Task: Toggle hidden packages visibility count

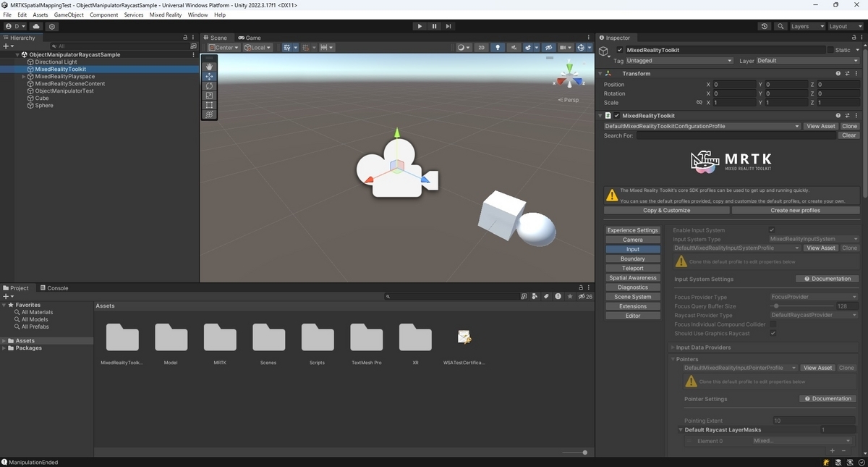Action: pyautogui.click(x=585, y=296)
